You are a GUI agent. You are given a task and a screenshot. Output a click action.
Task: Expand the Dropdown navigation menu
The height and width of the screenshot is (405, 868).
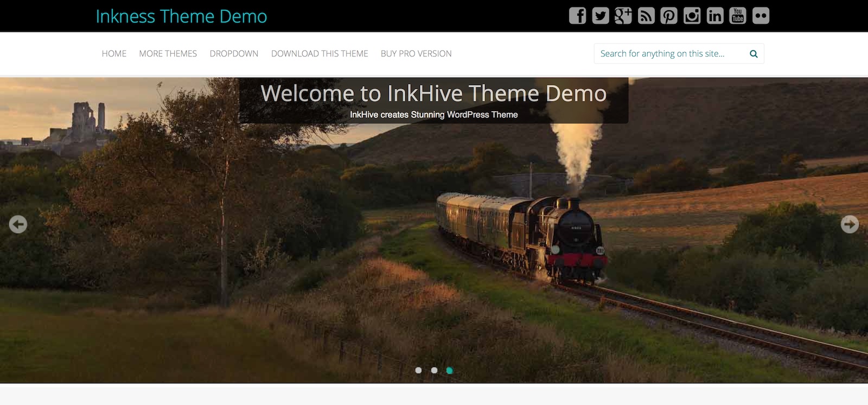click(x=234, y=54)
